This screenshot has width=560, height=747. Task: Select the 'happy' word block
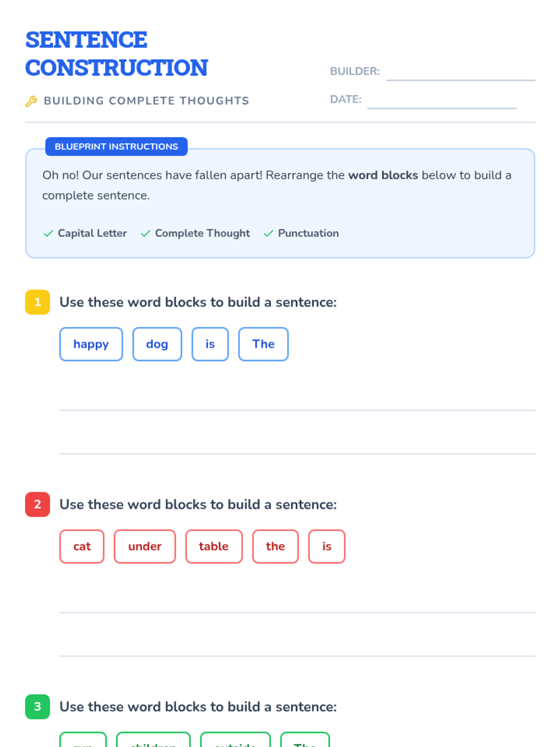click(x=91, y=344)
